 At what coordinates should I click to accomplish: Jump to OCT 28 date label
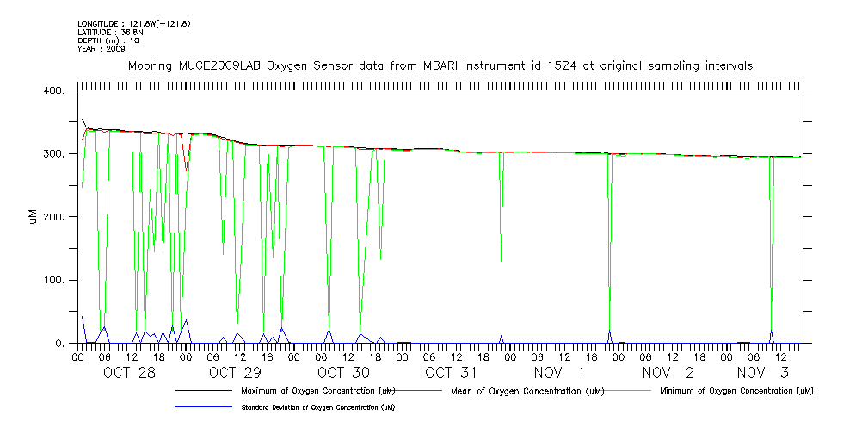[x=129, y=373]
